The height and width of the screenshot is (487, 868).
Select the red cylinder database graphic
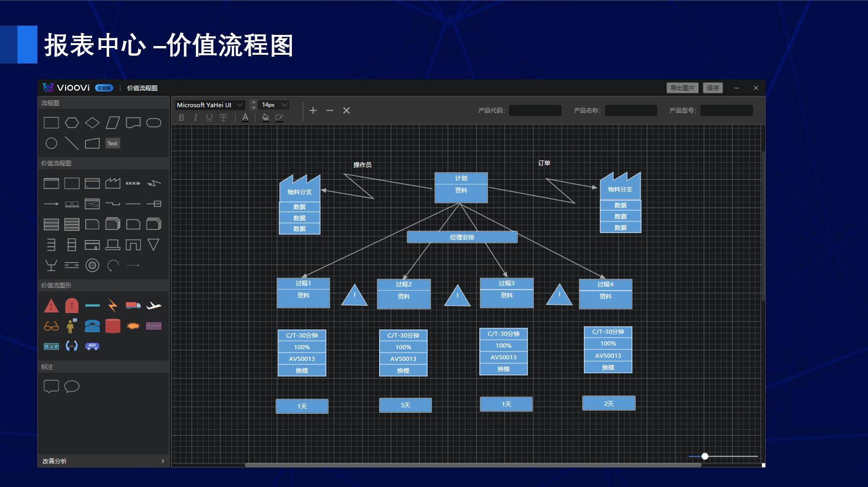pos(113,326)
